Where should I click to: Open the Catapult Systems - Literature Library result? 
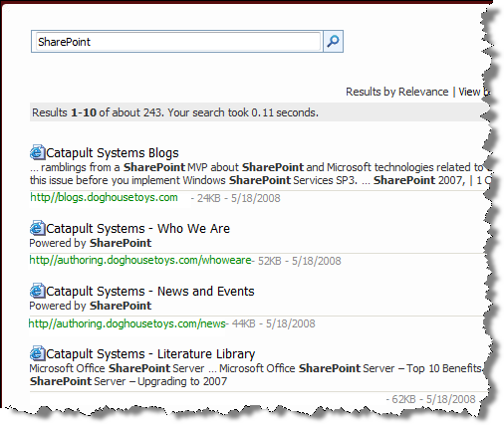pyautogui.click(x=150, y=354)
